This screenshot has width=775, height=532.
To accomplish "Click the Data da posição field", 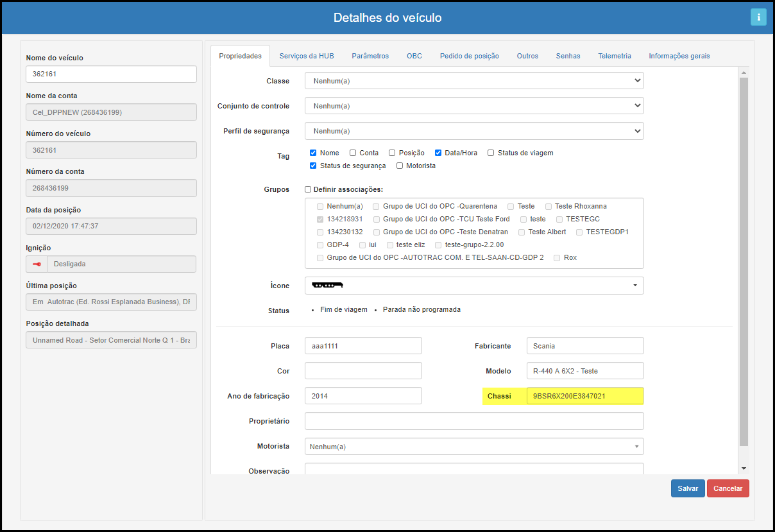I will (111, 226).
